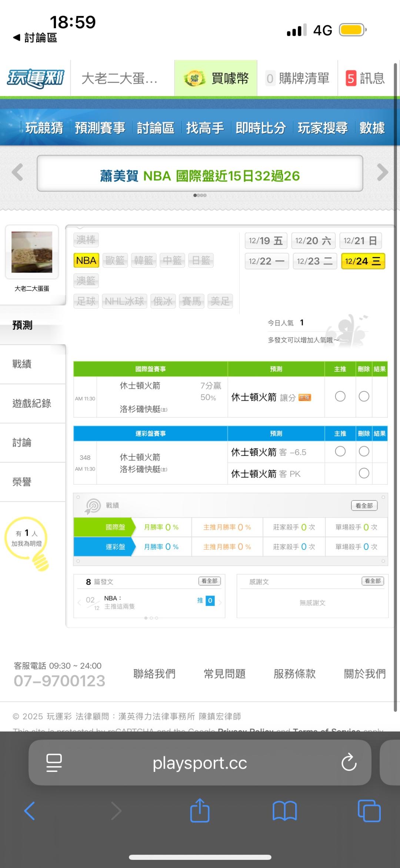Open Safari tabs overview icon
400x868 pixels.
369,811
